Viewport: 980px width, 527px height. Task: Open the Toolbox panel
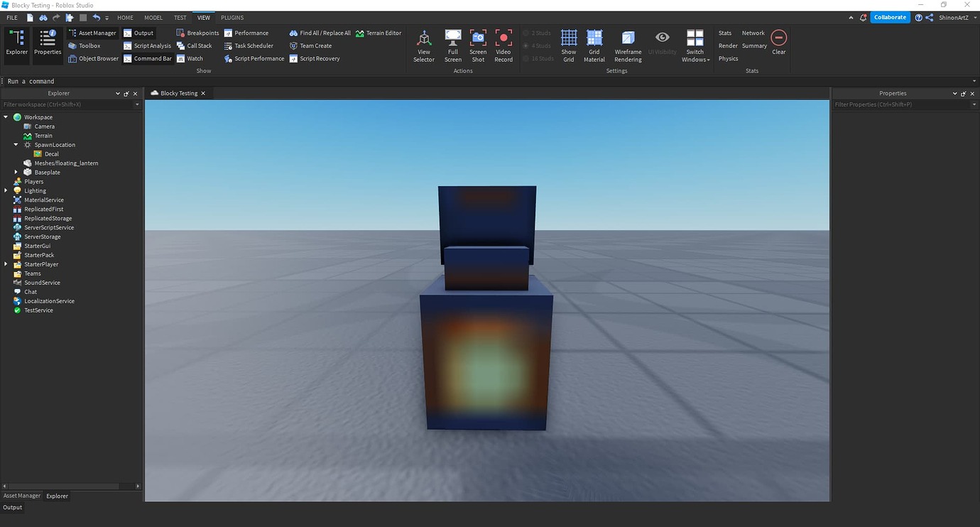85,45
